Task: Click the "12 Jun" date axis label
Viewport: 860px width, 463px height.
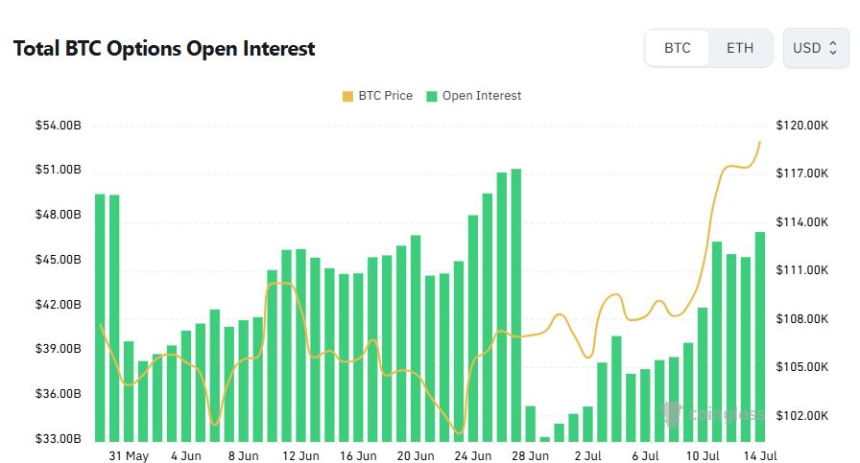Action: [300, 456]
